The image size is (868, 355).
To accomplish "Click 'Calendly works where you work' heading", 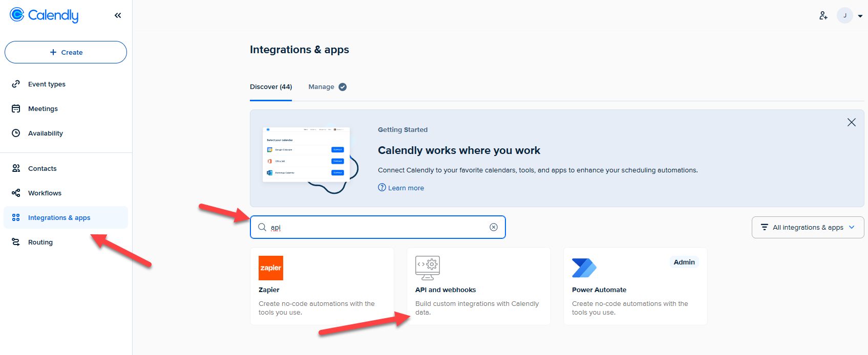I will tap(459, 150).
